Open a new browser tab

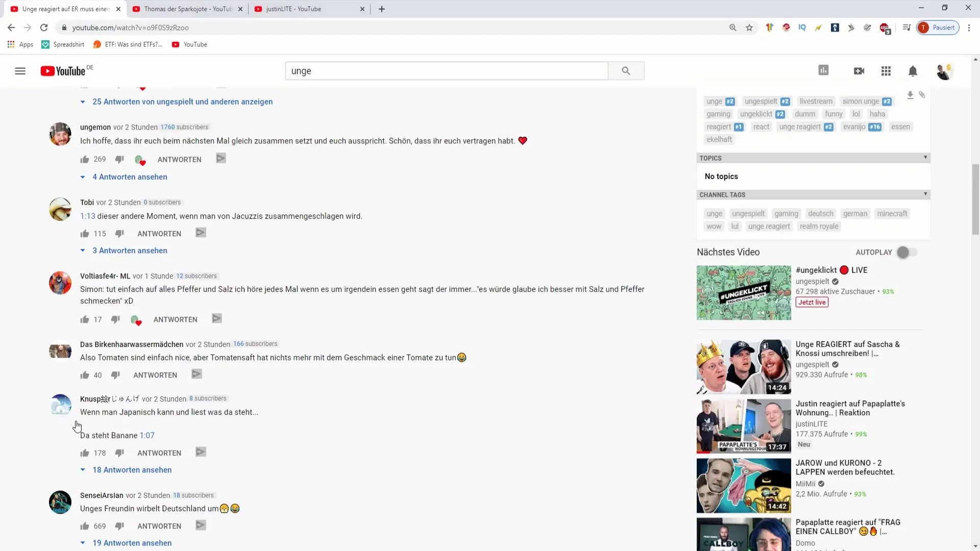click(382, 9)
